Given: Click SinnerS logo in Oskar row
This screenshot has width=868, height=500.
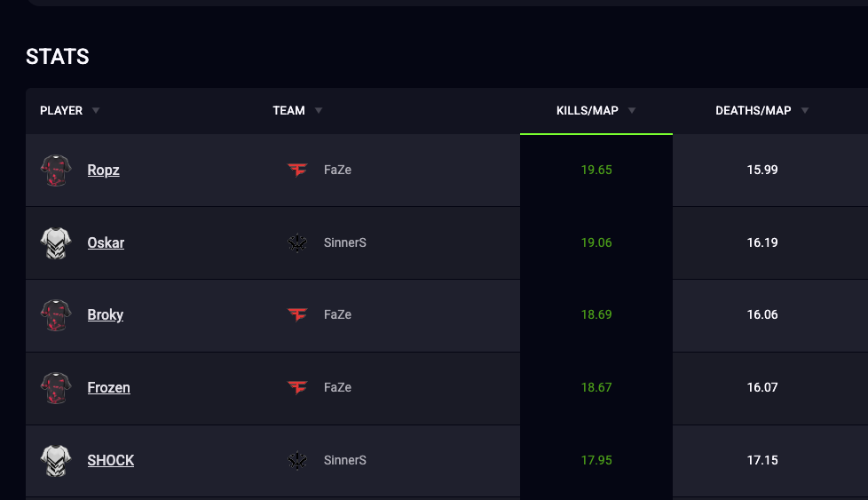Looking at the screenshot, I should point(297,242).
